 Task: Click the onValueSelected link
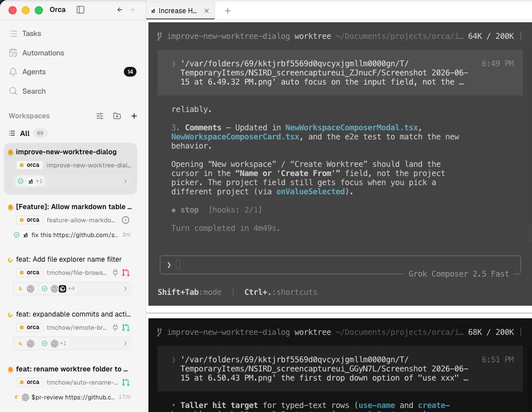tap(311, 191)
